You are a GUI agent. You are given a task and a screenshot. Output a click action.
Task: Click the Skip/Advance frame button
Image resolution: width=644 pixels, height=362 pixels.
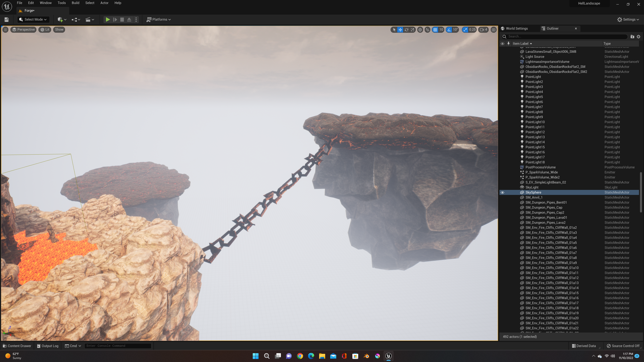point(115,19)
